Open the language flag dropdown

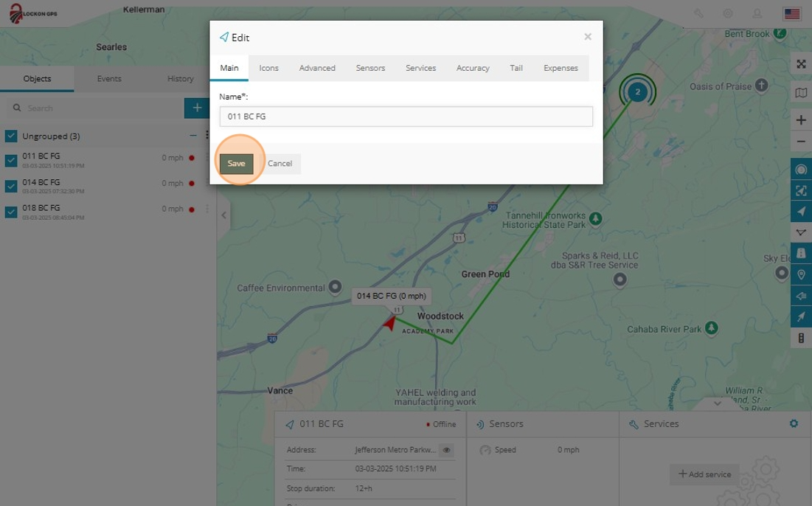click(792, 13)
